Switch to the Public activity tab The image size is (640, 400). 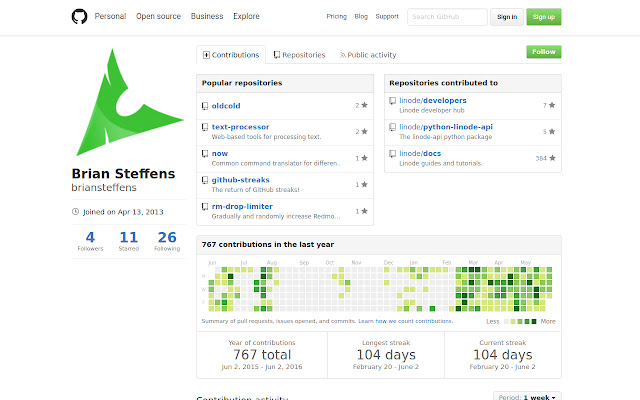[368, 55]
